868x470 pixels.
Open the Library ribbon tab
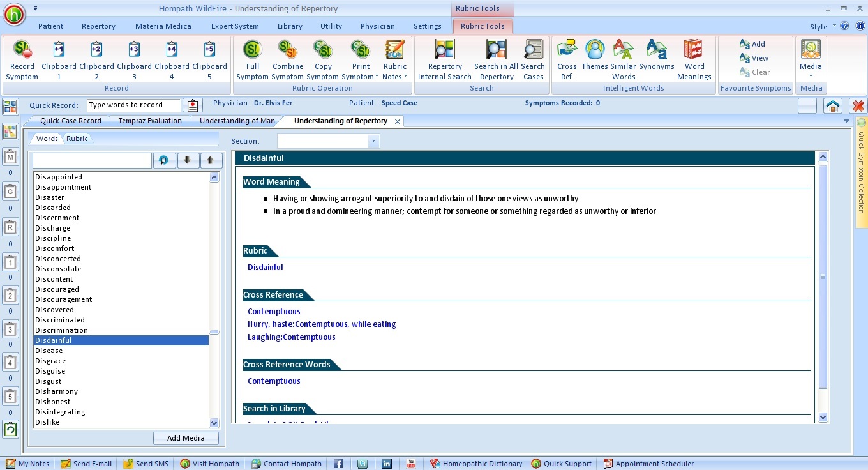(290, 26)
